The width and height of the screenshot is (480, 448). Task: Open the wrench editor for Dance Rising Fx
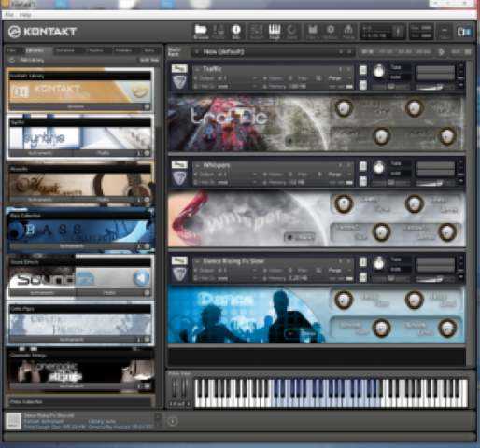click(x=179, y=260)
